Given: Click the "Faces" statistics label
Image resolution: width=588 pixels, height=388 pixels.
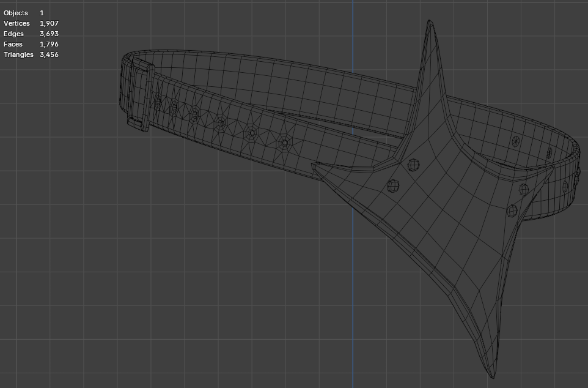Looking at the screenshot, I should 13,44.
